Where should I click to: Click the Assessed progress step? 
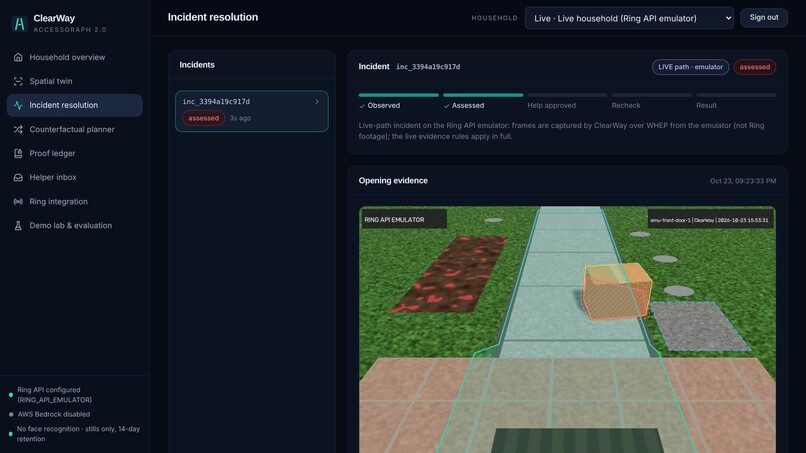click(483, 101)
